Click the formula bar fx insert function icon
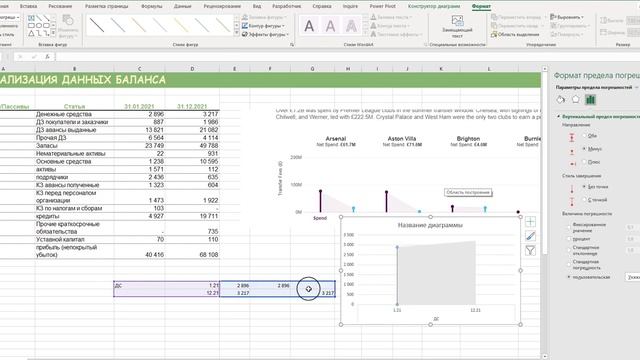The image size is (640, 360). pyautogui.click(x=47, y=57)
